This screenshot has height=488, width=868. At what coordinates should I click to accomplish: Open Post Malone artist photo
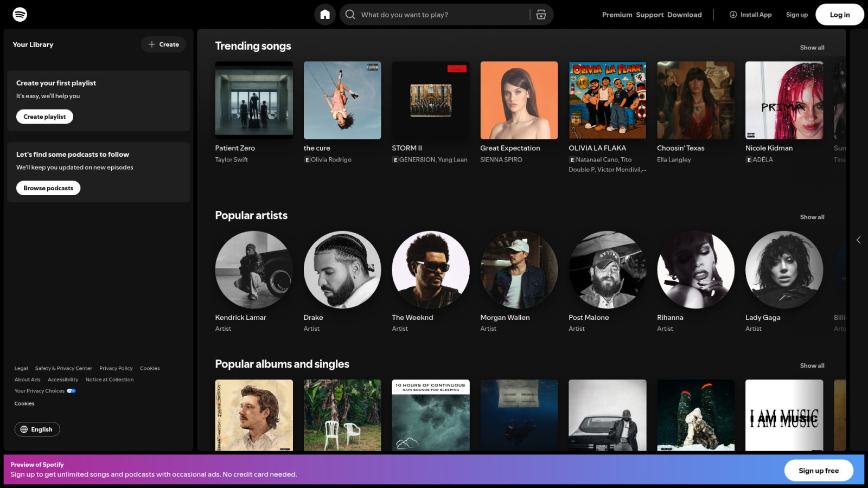click(608, 270)
